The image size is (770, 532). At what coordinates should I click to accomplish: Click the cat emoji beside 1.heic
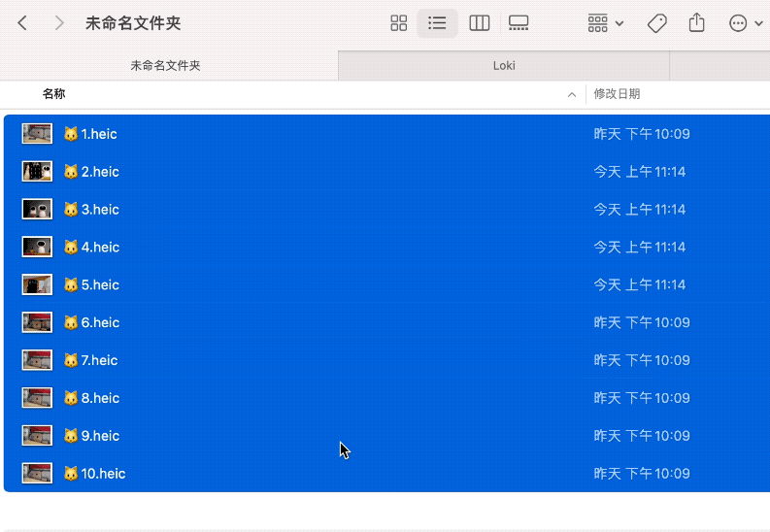coord(71,134)
